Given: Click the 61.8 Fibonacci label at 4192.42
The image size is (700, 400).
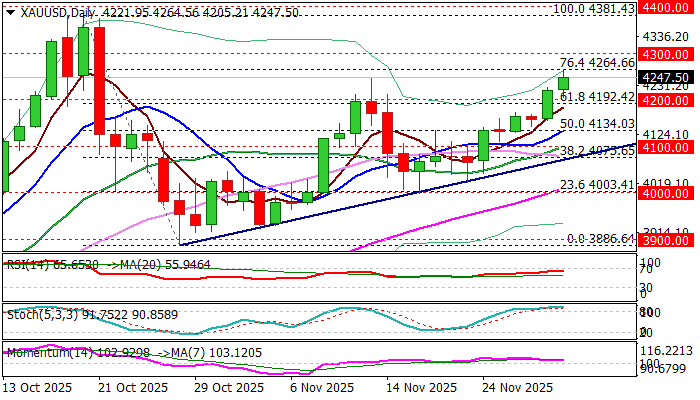Looking at the screenshot, I should [x=597, y=97].
